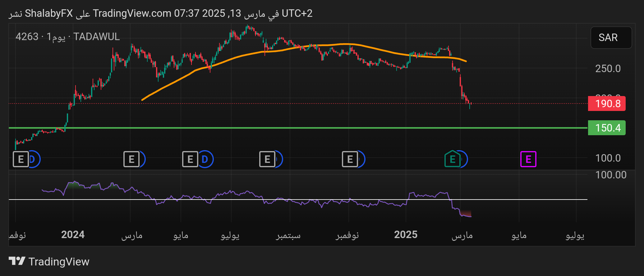The width and height of the screenshot is (644, 276).
Task: Click the earnings E marker near May 2024
Action: click(x=190, y=159)
